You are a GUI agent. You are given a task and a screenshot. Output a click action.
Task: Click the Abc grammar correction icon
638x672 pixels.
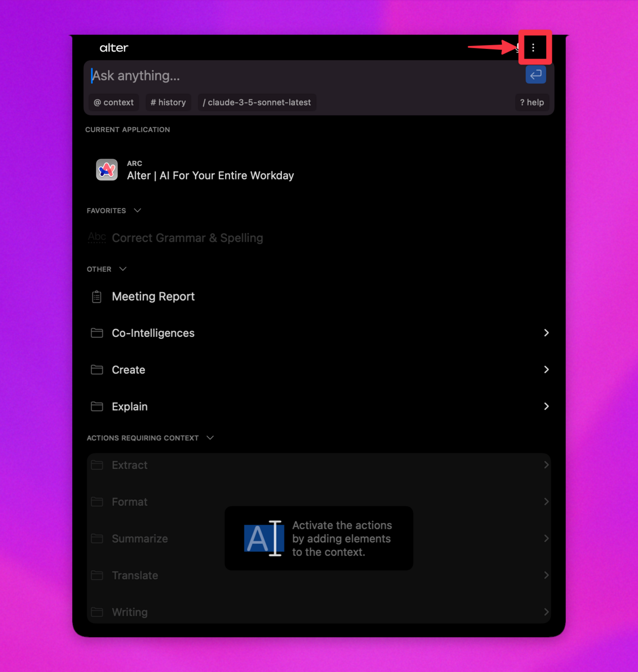coord(97,238)
